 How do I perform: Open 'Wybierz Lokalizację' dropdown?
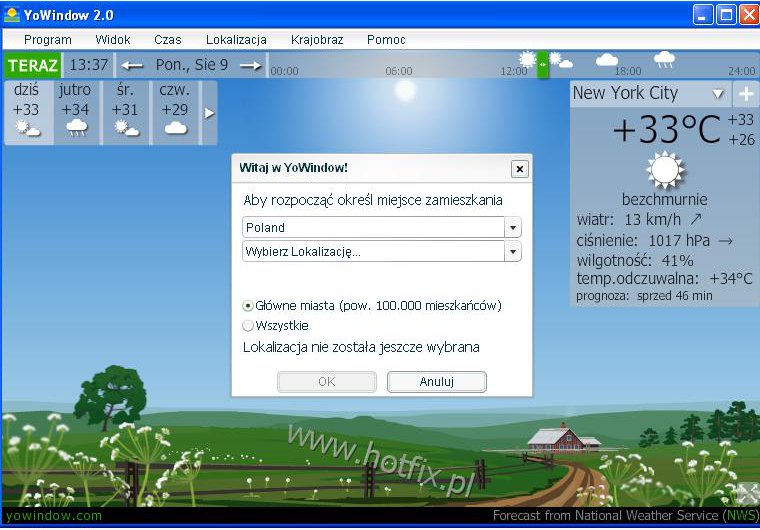tap(513, 252)
